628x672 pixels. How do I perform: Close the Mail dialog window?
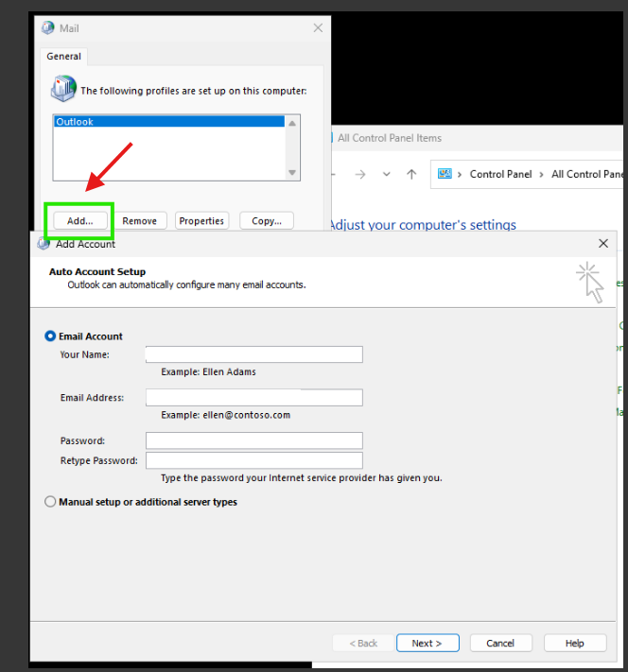[318, 28]
